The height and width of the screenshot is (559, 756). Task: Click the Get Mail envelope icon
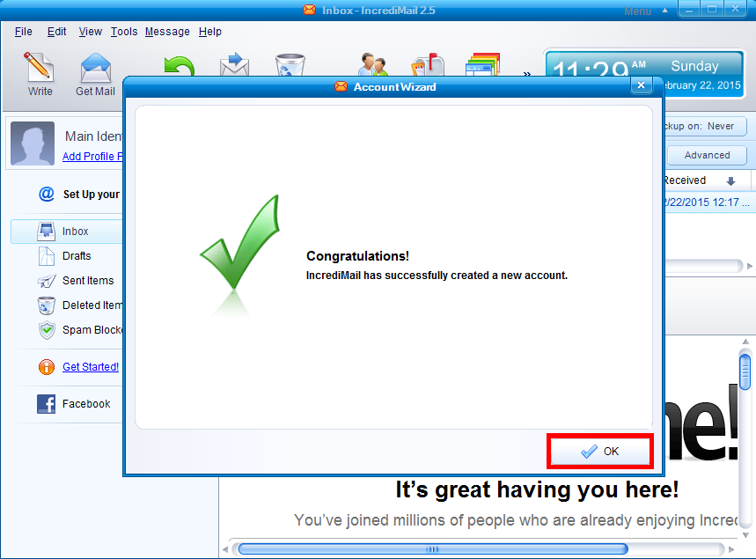(x=95, y=68)
